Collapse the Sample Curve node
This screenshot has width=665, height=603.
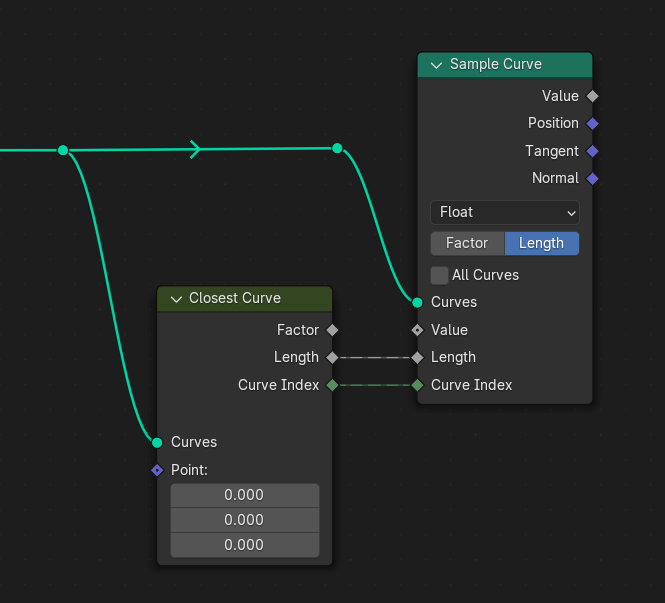click(x=436, y=65)
